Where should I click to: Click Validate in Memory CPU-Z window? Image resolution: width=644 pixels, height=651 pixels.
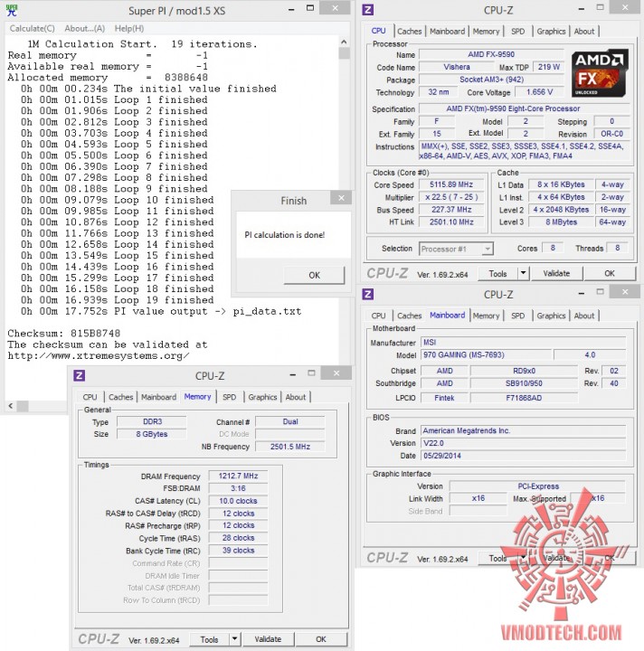click(268, 639)
